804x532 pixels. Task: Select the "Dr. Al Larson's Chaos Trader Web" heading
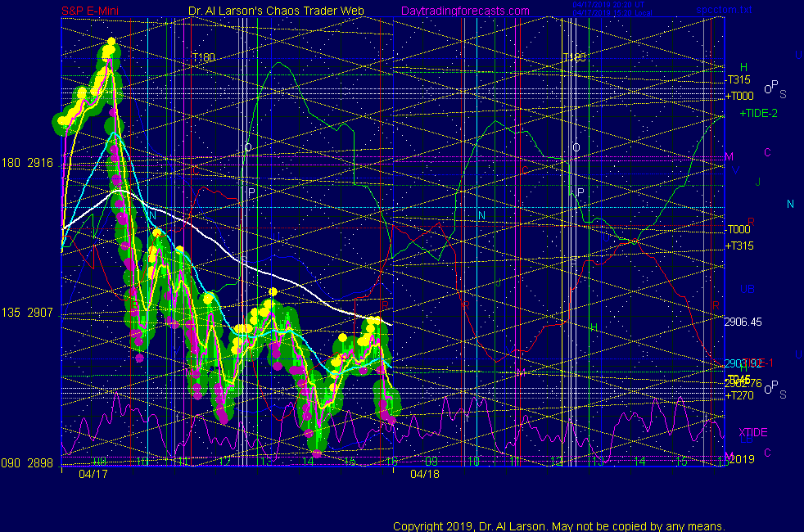tap(276, 11)
